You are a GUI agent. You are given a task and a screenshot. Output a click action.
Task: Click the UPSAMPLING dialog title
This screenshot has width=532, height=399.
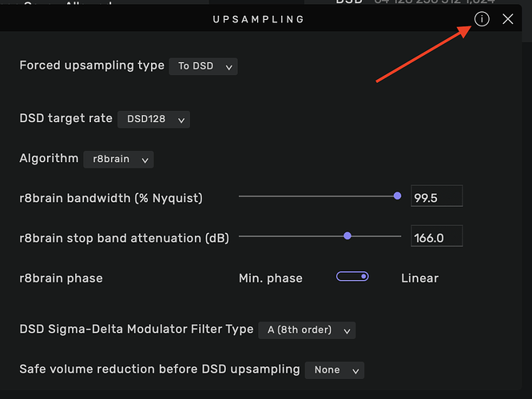click(258, 19)
